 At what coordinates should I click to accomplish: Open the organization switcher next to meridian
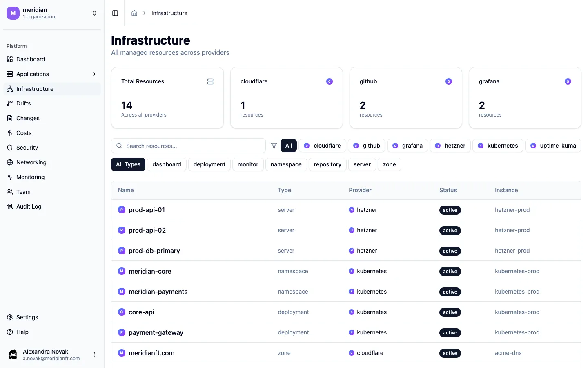(94, 13)
